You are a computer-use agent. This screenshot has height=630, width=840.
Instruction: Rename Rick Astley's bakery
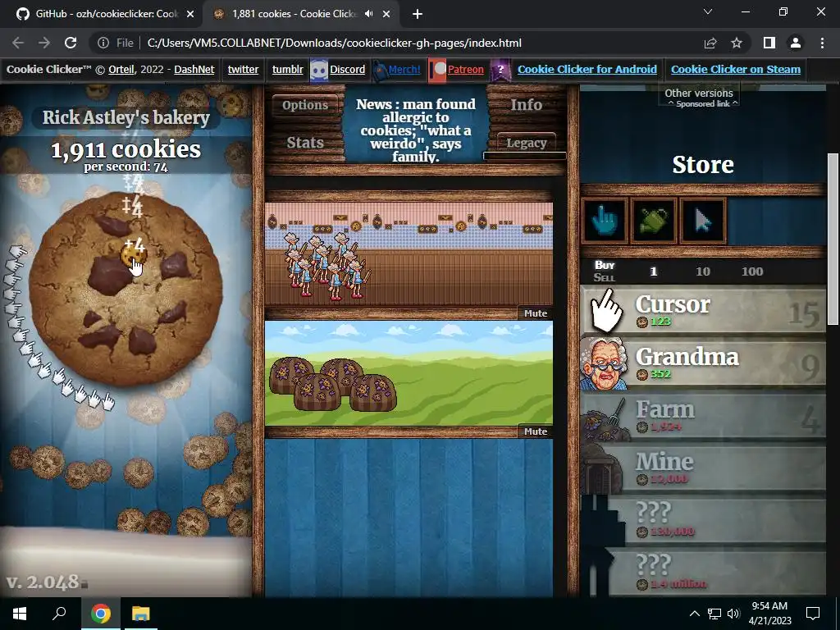click(126, 117)
